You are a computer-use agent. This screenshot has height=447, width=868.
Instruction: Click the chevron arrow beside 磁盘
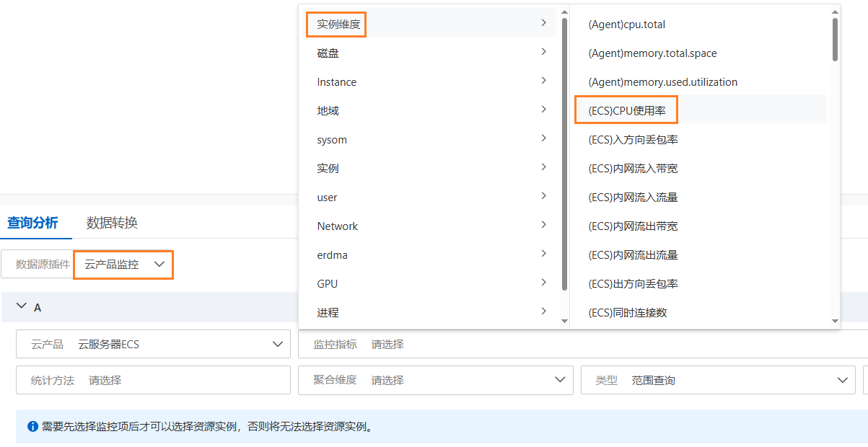click(x=544, y=52)
